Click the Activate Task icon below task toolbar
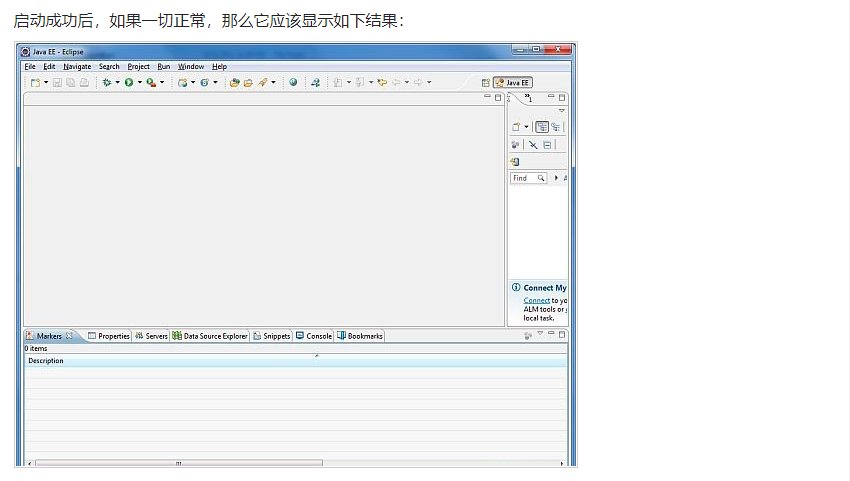 [515, 162]
